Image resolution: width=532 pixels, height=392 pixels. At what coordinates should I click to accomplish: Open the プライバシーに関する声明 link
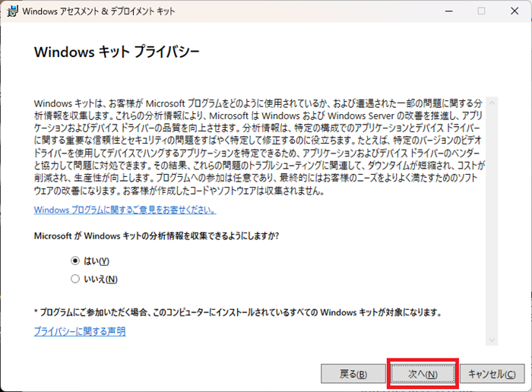[x=80, y=331]
